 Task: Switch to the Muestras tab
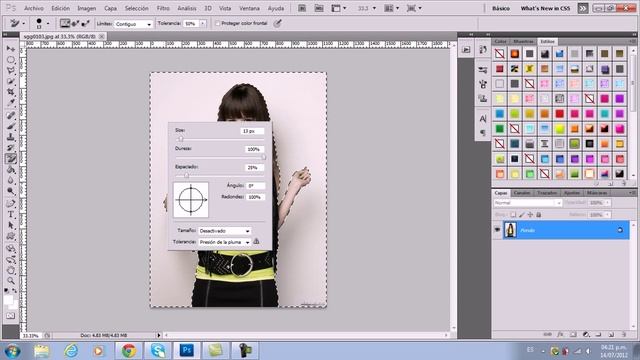point(523,42)
